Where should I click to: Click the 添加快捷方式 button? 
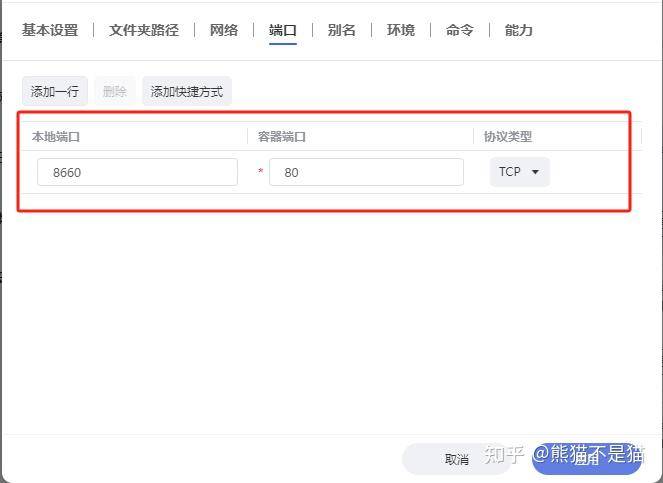tap(186, 91)
